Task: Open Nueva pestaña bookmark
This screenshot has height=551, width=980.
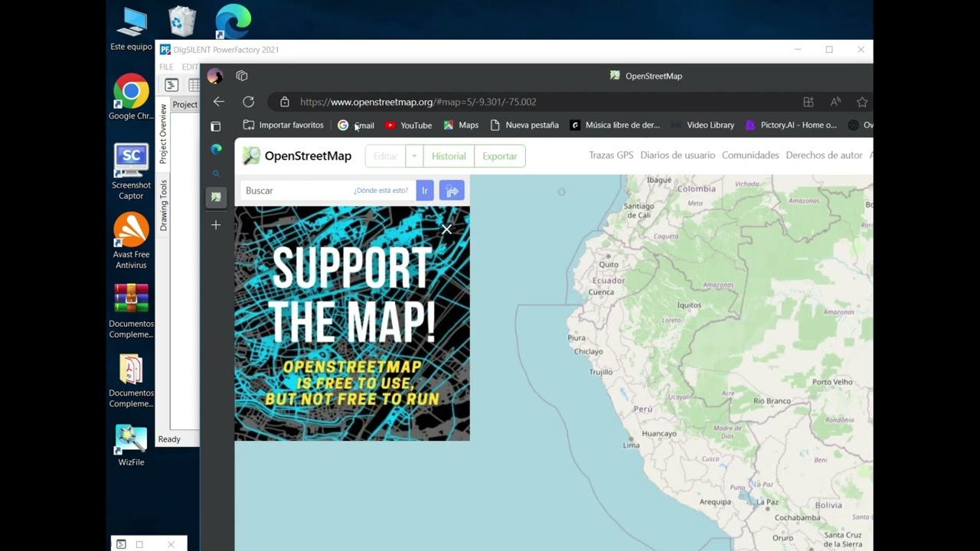Action: 524,125
